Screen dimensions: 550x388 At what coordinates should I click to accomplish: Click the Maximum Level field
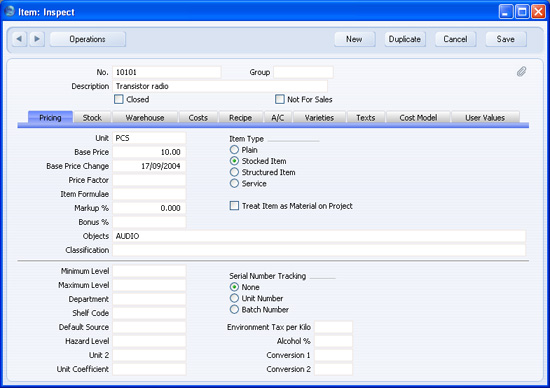tap(149, 285)
